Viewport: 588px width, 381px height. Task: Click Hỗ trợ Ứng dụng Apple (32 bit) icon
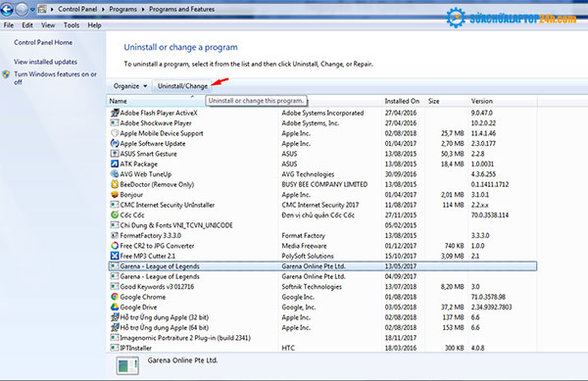coord(115,317)
